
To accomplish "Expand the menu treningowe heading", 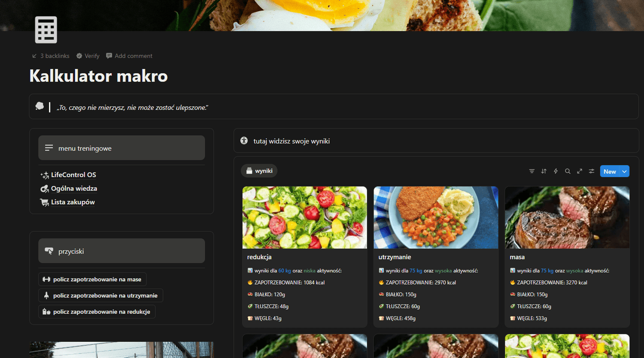I will click(122, 148).
